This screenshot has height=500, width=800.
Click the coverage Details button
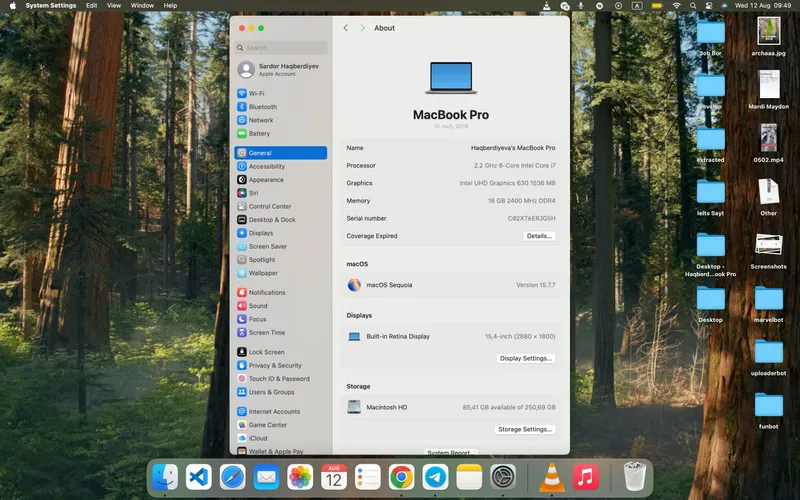click(x=539, y=236)
